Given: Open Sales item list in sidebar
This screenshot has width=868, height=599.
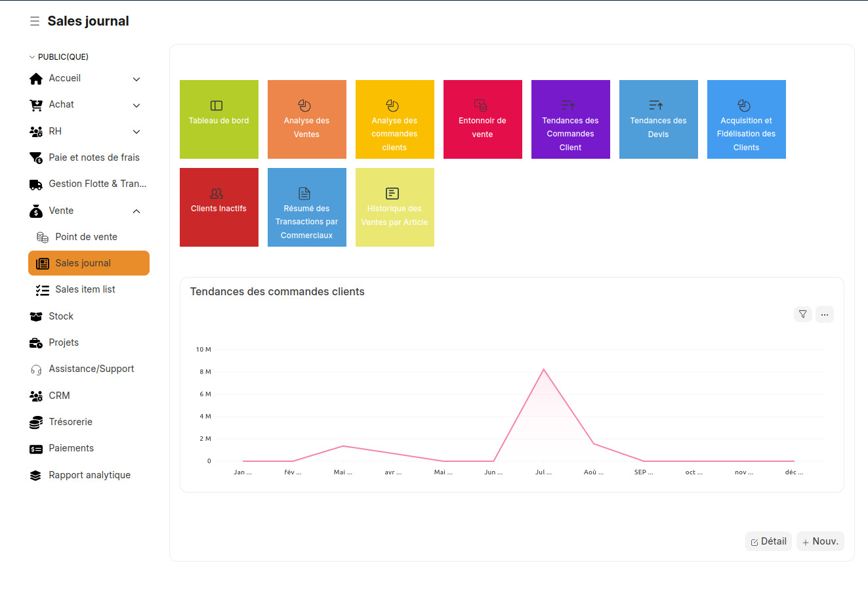Looking at the screenshot, I should point(85,289).
